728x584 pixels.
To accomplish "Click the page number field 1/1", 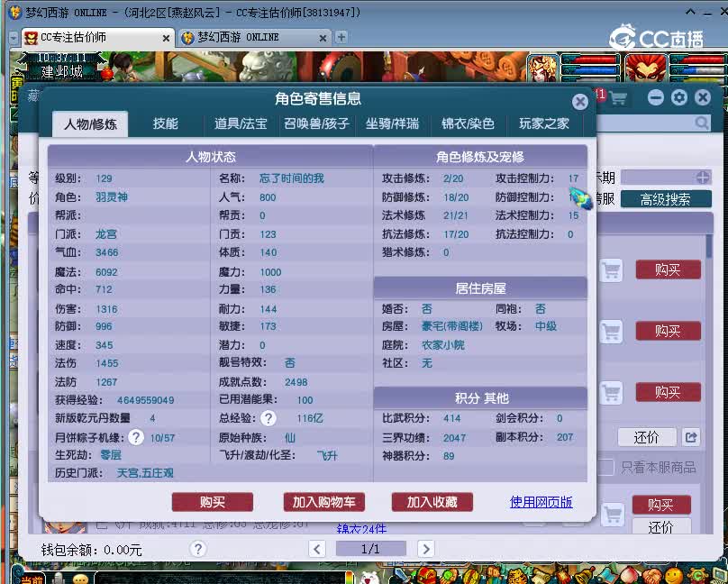I will pos(371,549).
